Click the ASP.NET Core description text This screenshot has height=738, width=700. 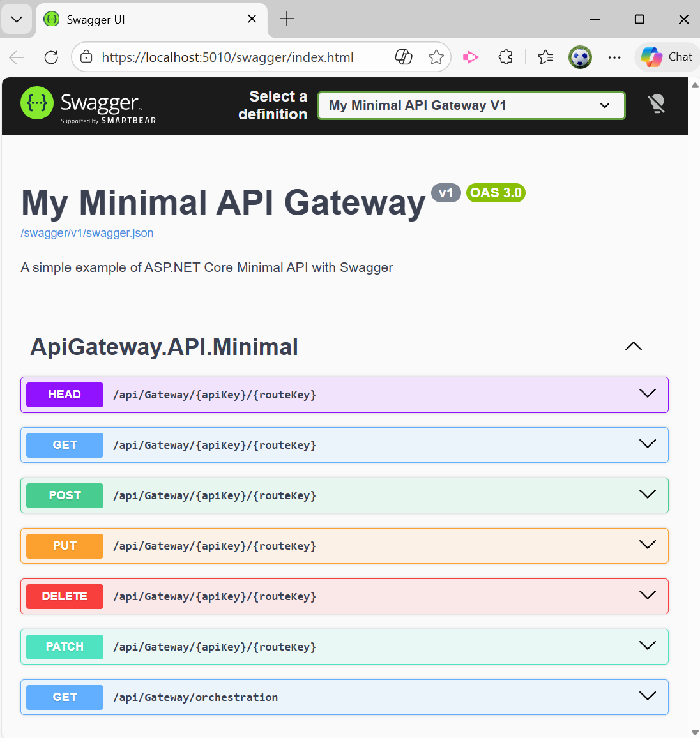point(207,267)
